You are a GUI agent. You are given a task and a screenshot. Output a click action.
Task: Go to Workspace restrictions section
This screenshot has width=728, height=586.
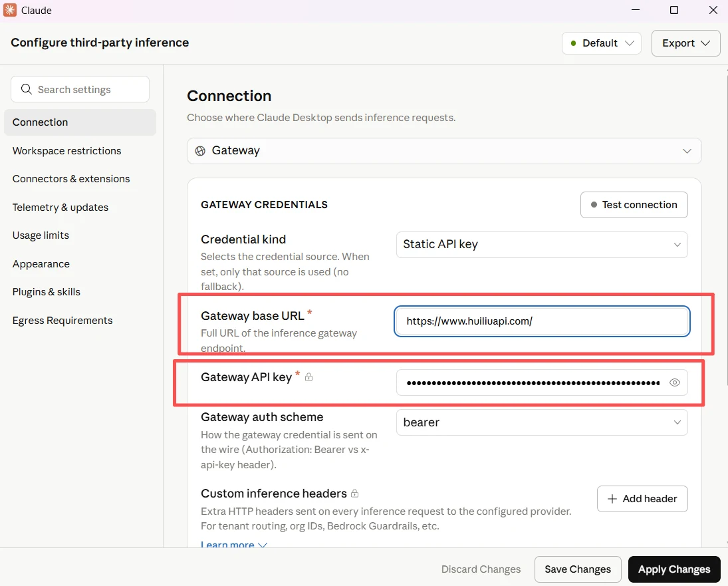[x=67, y=151]
